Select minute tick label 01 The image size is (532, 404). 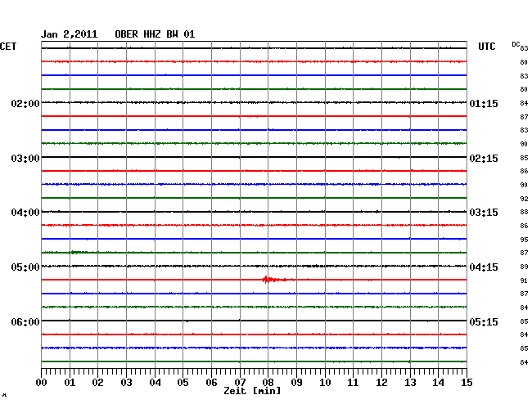[x=70, y=383]
